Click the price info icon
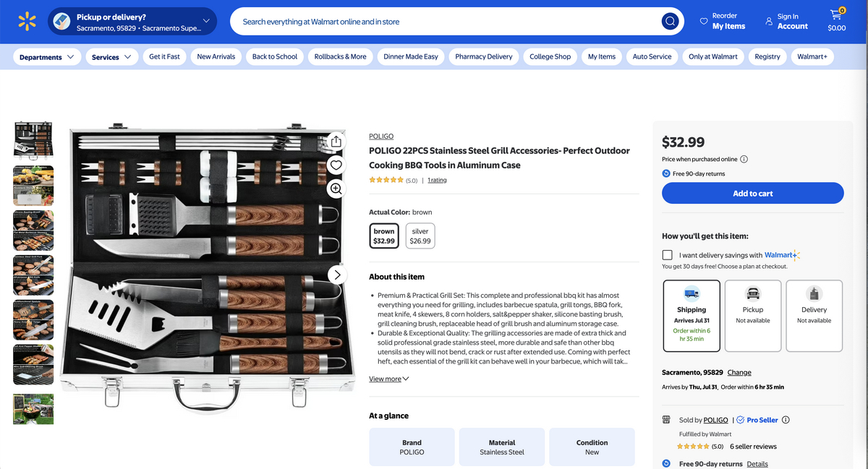This screenshot has width=868, height=469. [x=744, y=159]
